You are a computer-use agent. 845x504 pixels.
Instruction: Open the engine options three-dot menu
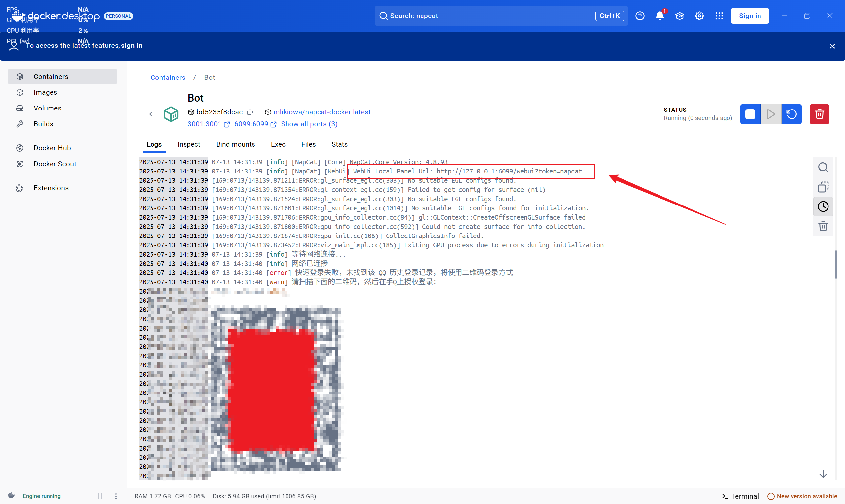116,496
